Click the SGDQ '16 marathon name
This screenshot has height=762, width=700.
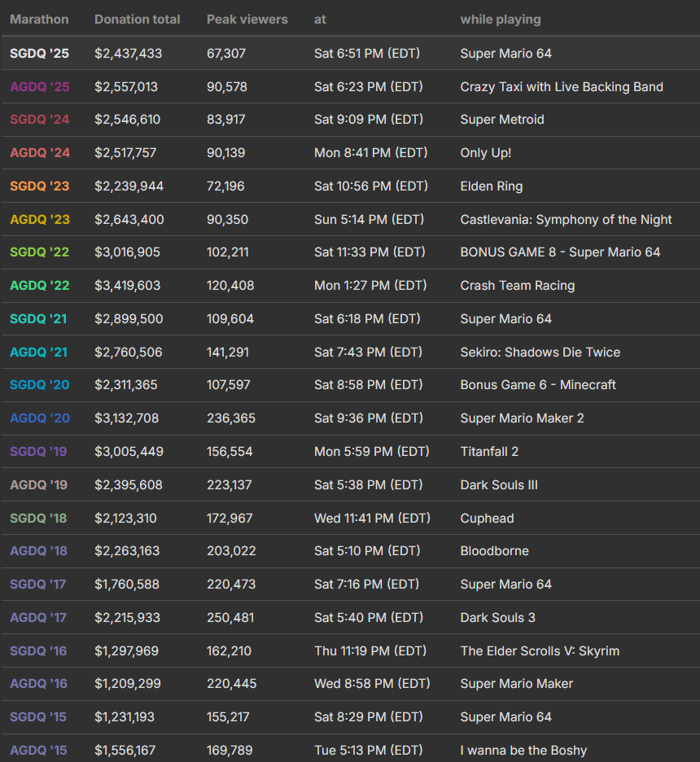(x=38, y=650)
